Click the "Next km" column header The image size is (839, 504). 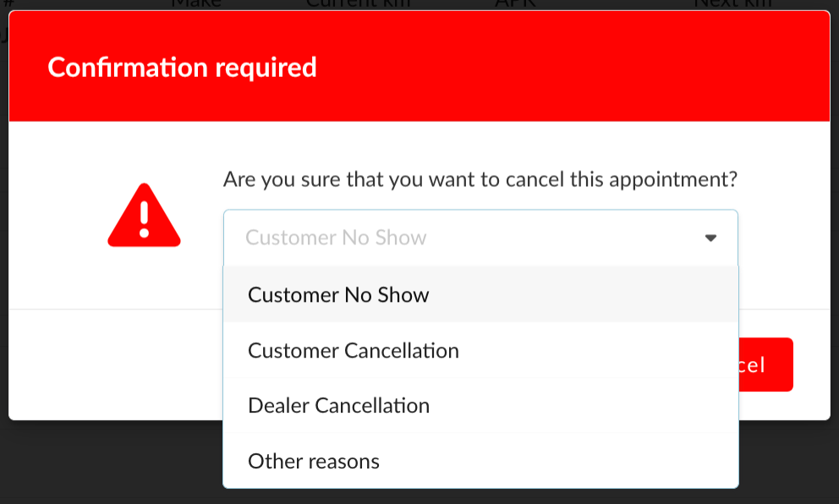(732, 4)
